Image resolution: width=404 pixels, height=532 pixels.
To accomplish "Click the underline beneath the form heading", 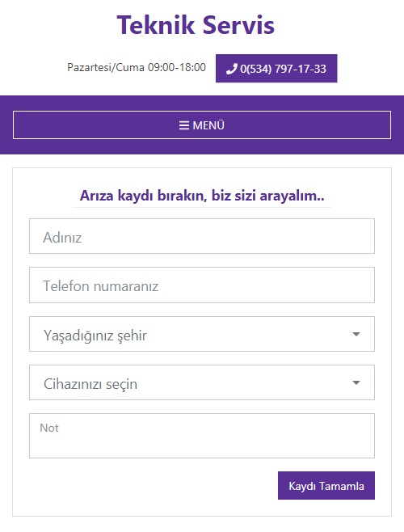I will pos(202,207).
